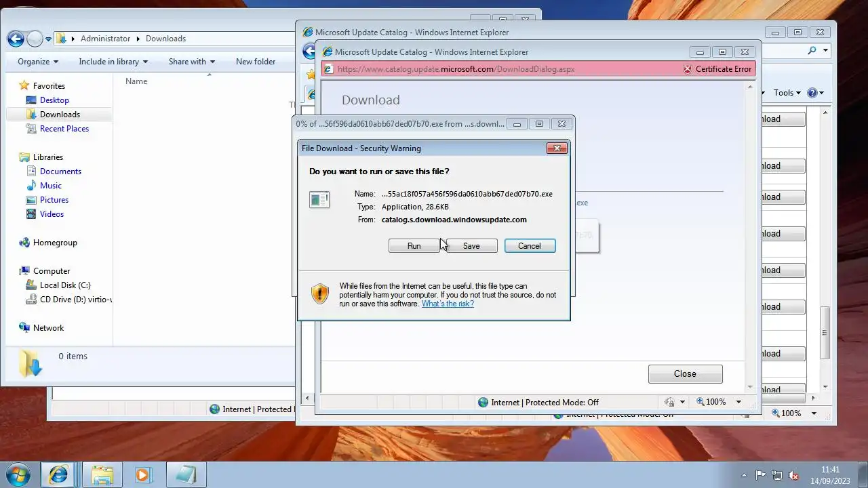Click Windows Media Player taskbar icon
868x488 pixels.
[x=142, y=474]
